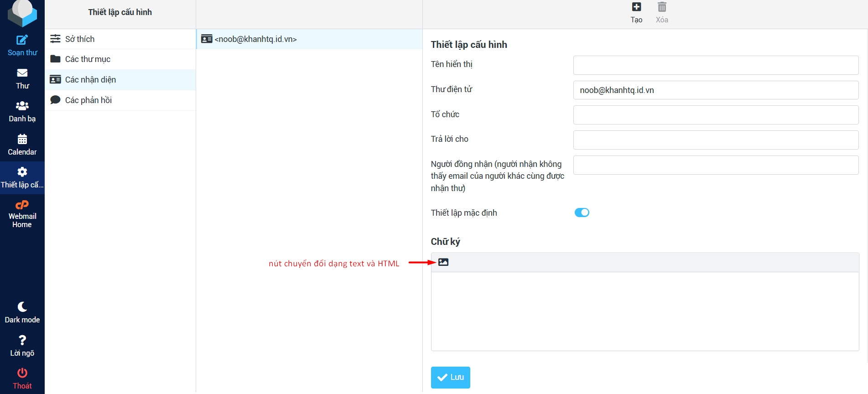Click the signature HTML/text switch icon

point(443,262)
